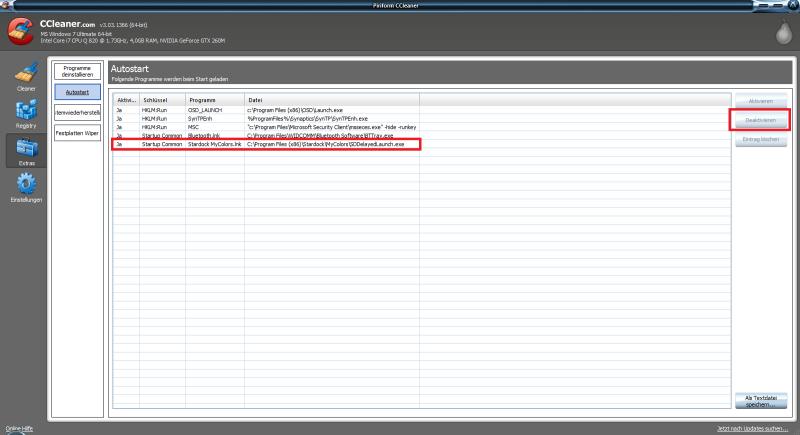This screenshot has width=800, height=435.
Task: Click Als Textdatei speichern button
Action: [761, 401]
